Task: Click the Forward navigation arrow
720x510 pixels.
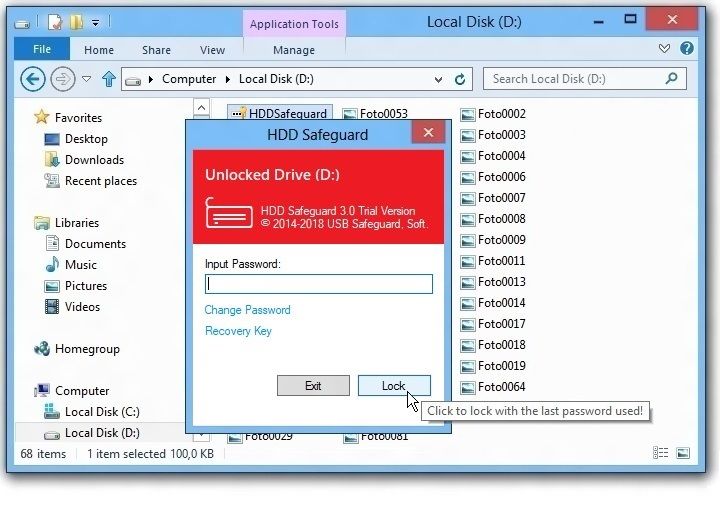Action: tap(62, 79)
